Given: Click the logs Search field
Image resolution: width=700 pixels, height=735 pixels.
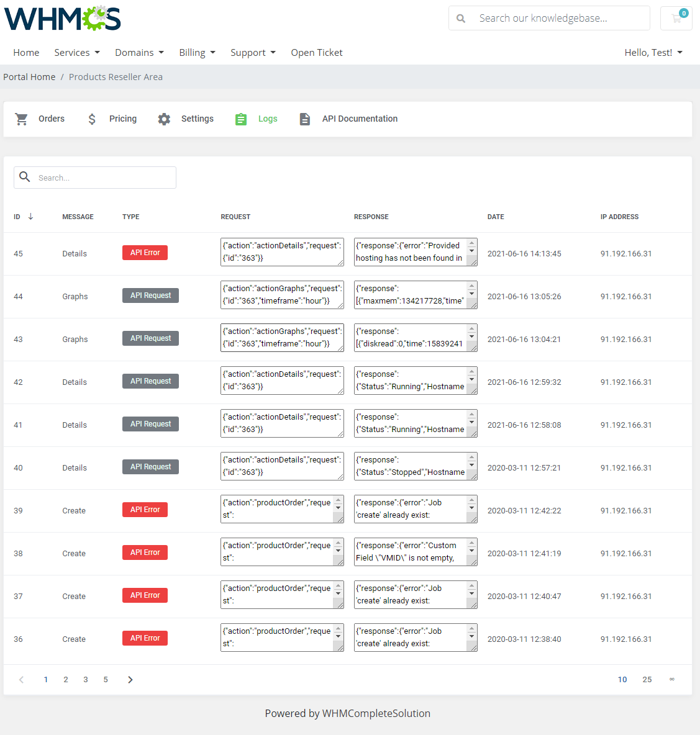Looking at the screenshot, I should pyautogui.click(x=95, y=178).
